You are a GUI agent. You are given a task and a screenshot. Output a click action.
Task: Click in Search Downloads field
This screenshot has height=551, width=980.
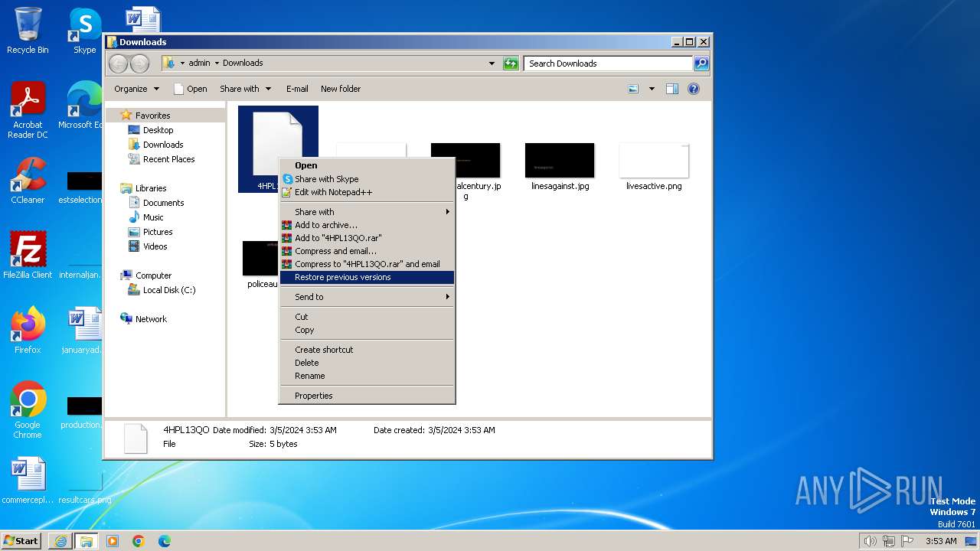coord(608,64)
